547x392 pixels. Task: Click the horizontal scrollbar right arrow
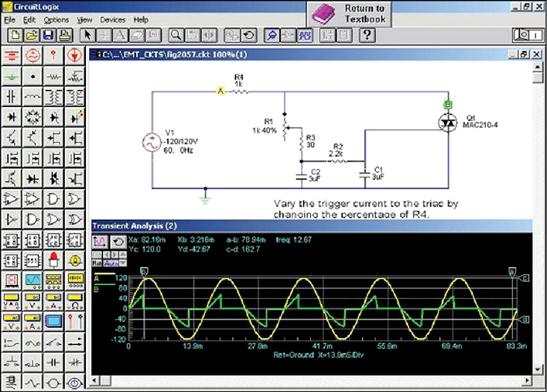click(527, 383)
